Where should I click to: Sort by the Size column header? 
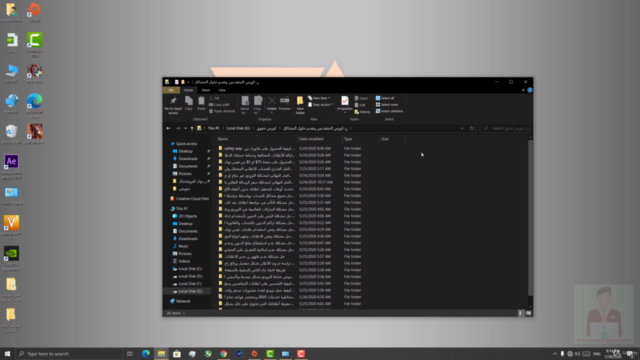392,139
